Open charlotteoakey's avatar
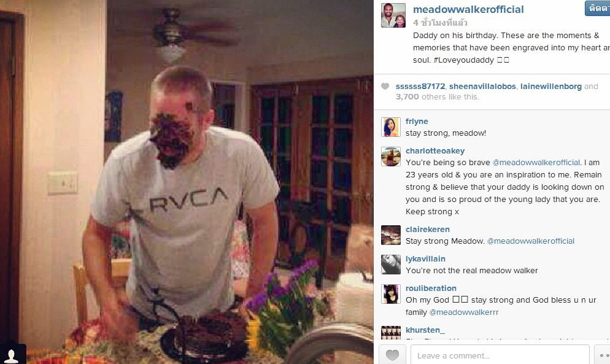This screenshot has height=364, width=610. [x=390, y=157]
